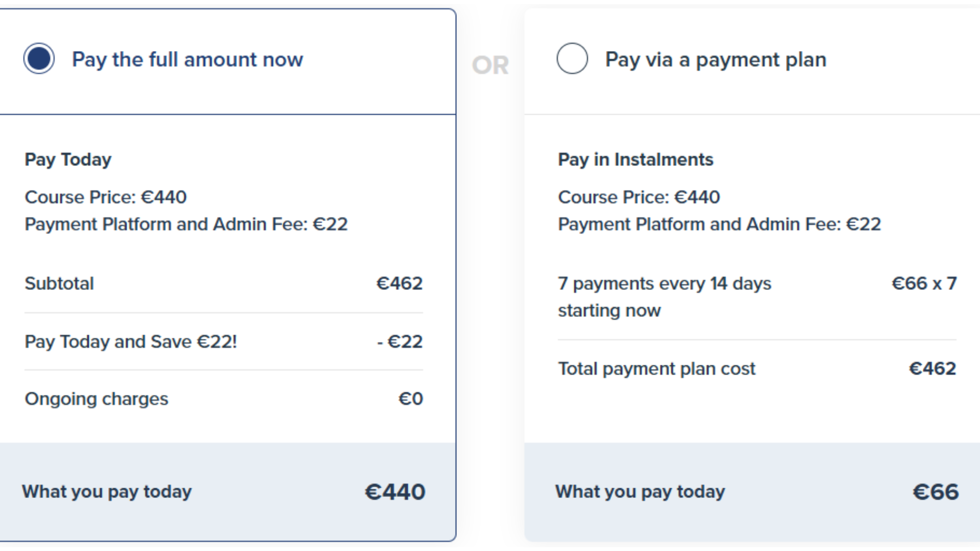The height and width of the screenshot is (551, 980).
Task: Click the '7 payments every 14 days' text
Action: pos(665,284)
